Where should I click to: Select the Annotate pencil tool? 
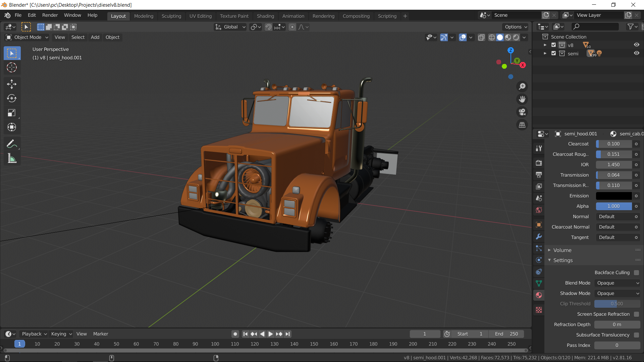point(12,144)
